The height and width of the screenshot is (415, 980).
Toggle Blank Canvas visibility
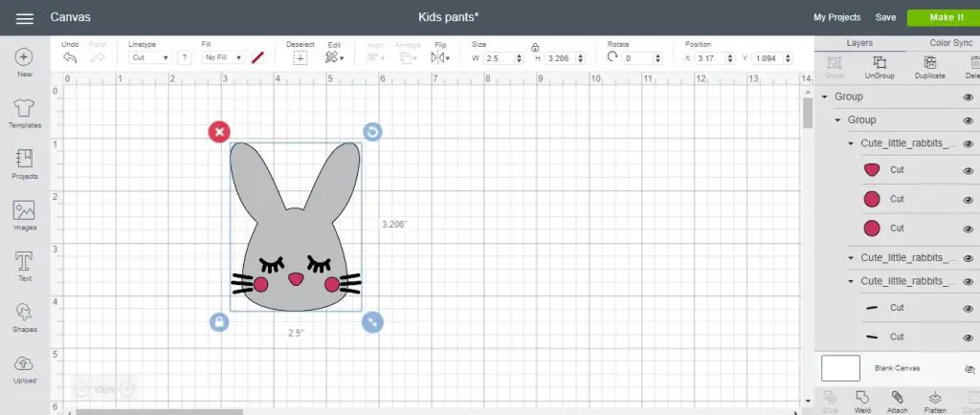click(x=969, y=369)
